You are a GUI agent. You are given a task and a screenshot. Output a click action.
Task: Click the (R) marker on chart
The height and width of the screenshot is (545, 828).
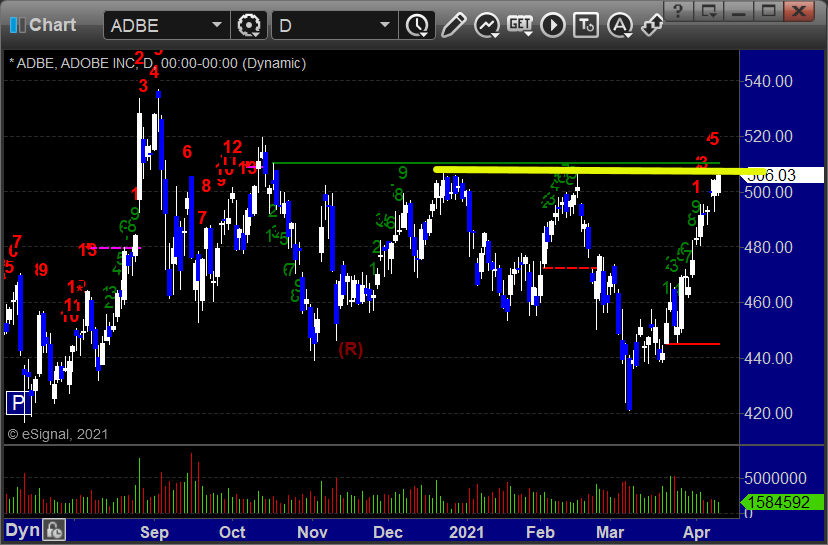tap(351, 349)
